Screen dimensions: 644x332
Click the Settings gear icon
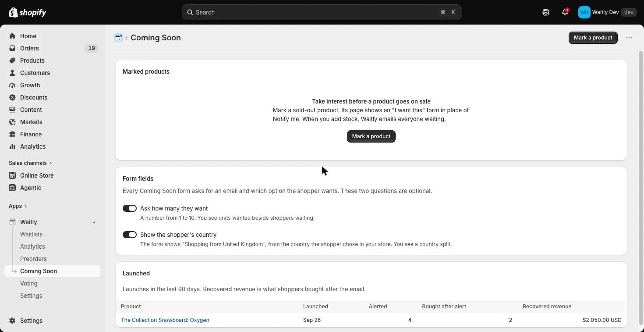click(12, 321)
